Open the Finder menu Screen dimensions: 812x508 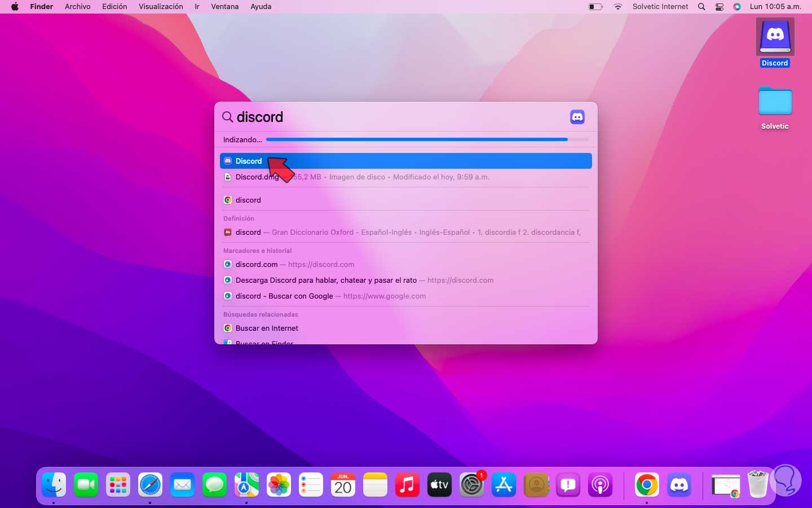42,7
